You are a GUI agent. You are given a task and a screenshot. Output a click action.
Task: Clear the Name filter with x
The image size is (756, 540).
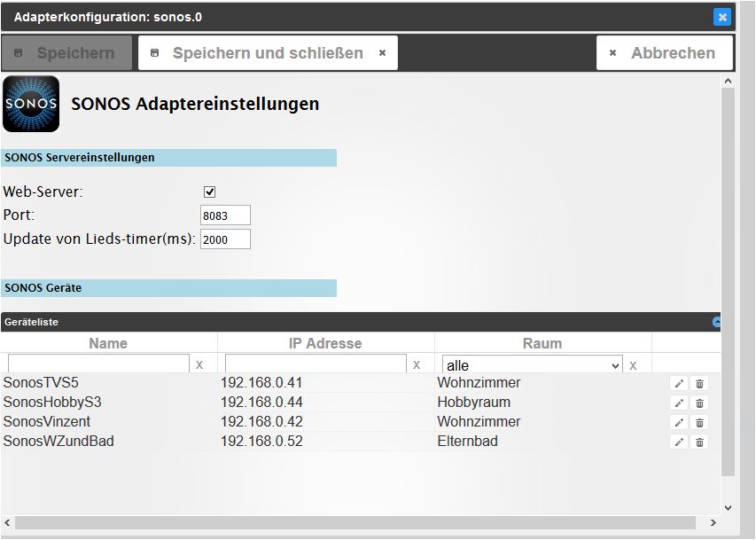(199, 364)
